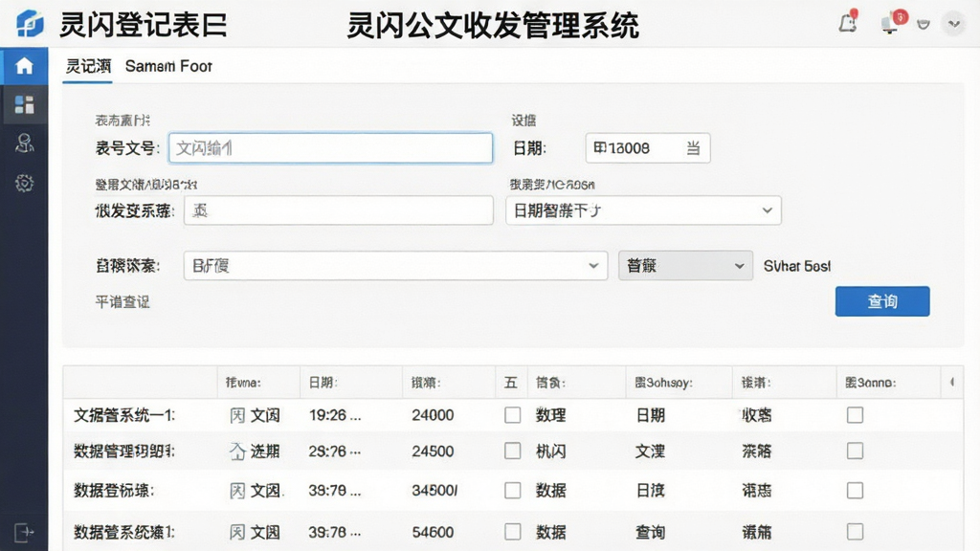Click the 平谱查诏 link
Image resolution: width=980 pixels, height=551 pixels.
click(122, 302)
